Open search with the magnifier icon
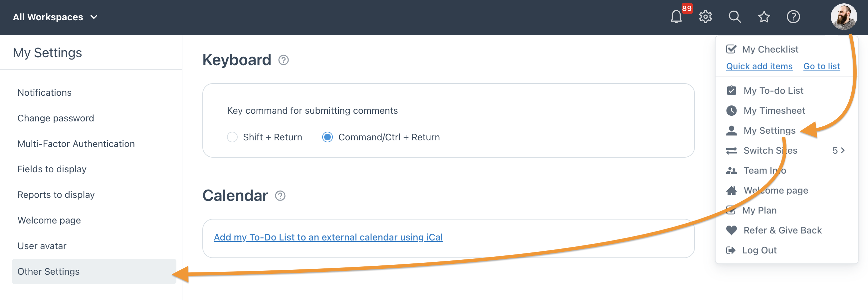The height and width of the screenshot is (300, 868). 735,17
